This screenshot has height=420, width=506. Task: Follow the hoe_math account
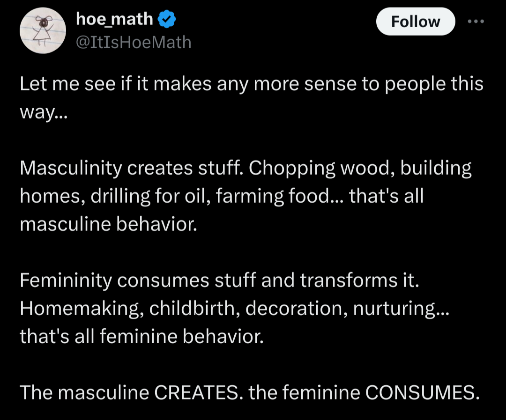point(416,22)
